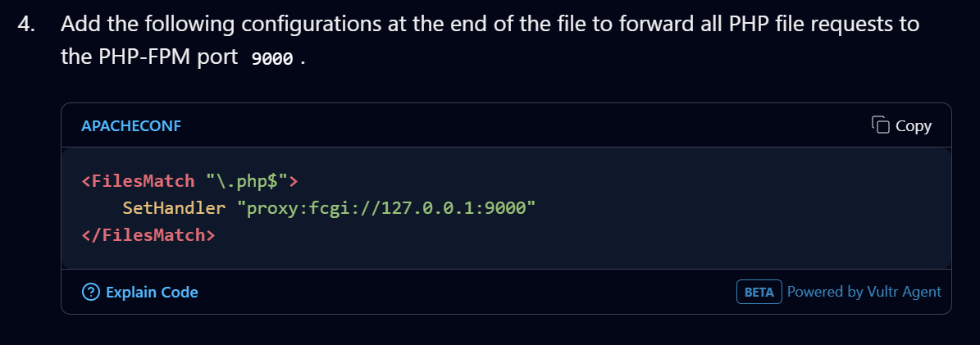Click the blank area right of the code lines

click(x=738, y=208)
